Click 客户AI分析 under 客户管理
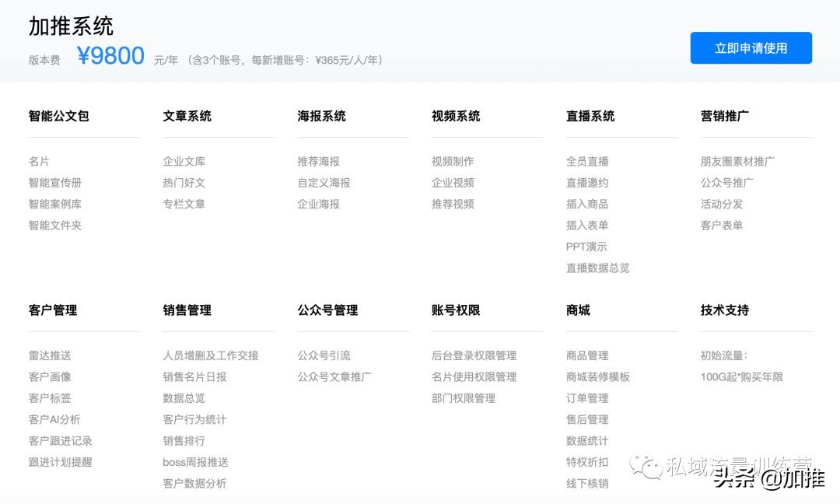Viewport: 840px width, 504px height. point(54,419)
